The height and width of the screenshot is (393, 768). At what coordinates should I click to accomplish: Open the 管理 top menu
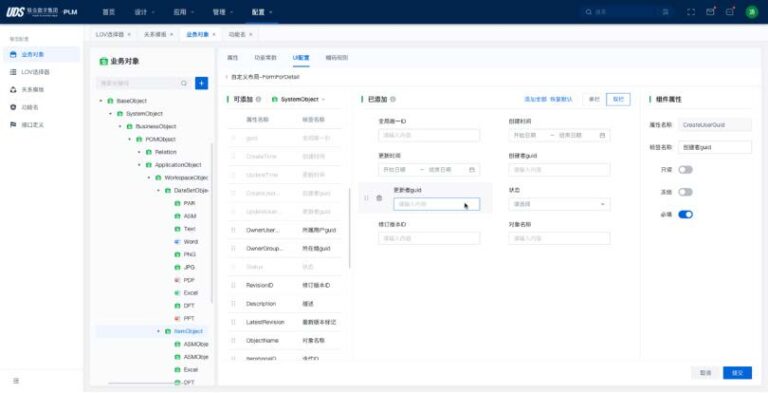(223, 12)
